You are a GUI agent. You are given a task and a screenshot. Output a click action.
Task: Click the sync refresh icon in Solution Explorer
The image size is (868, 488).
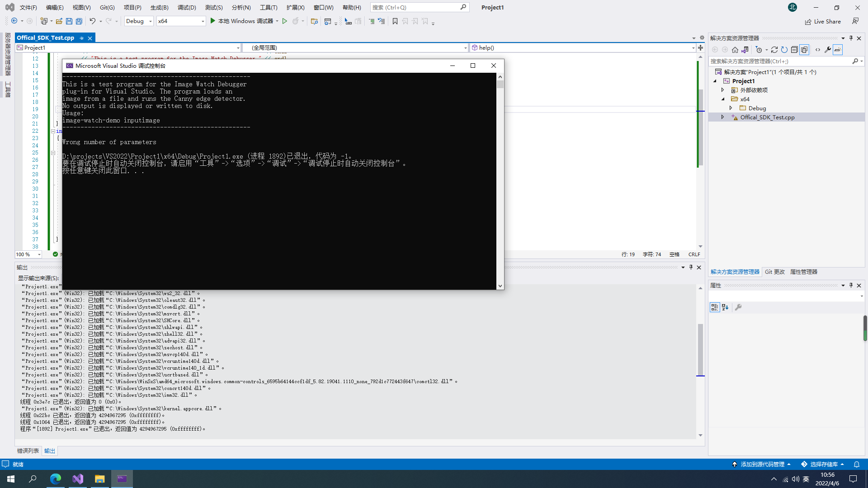[774, 50]
